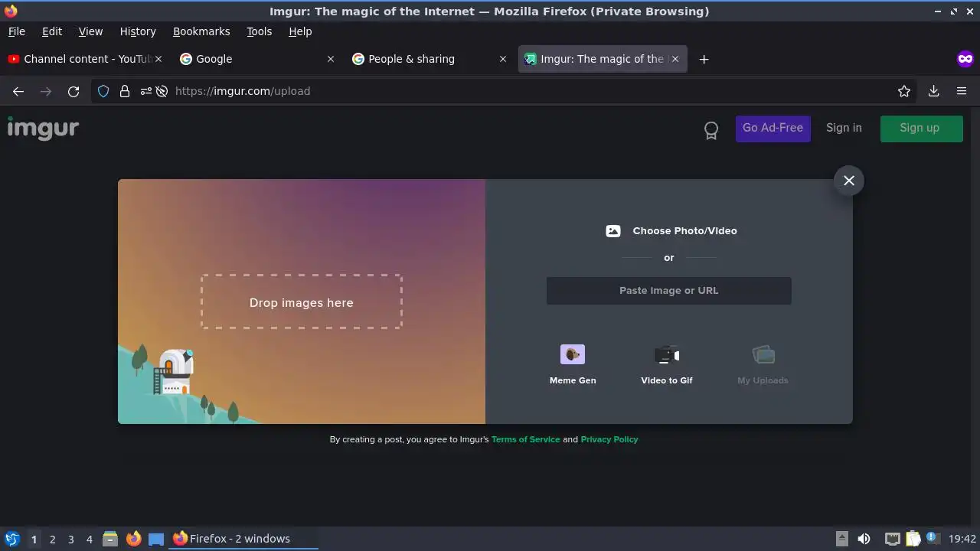Open the Terms of Service link
This screenshot has width=980, height=551.
pyautogui.click(x=526, y=439)
